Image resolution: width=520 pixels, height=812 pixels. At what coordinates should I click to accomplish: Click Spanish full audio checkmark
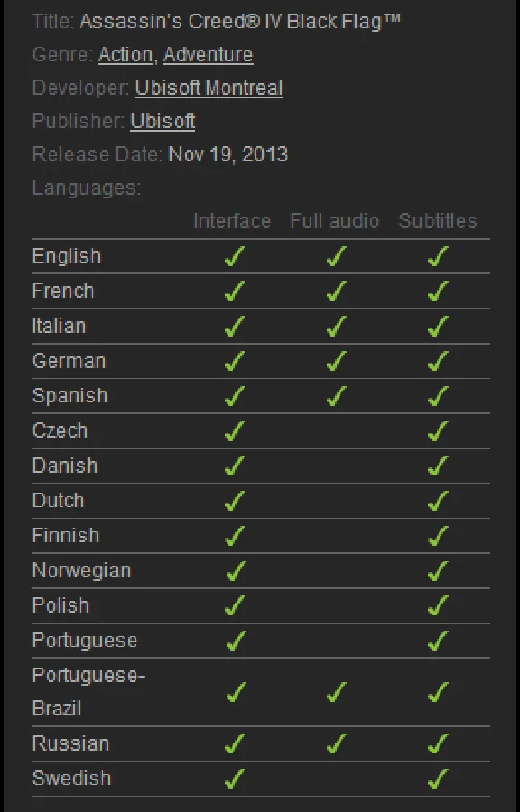[x=337, y=396]
